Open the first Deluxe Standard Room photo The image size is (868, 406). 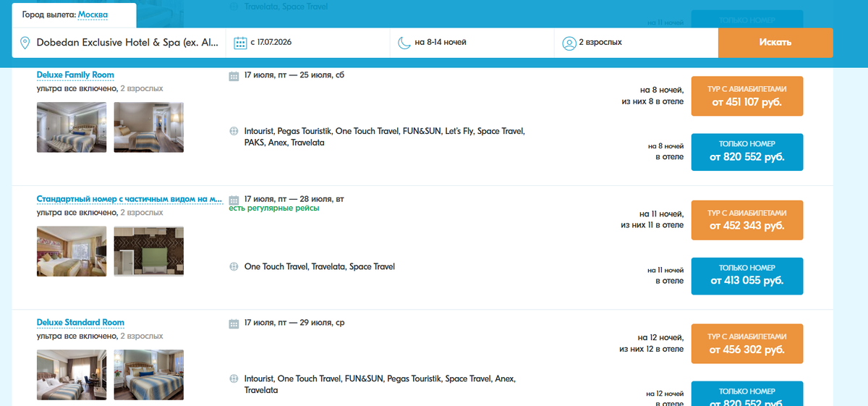(72, 375)
